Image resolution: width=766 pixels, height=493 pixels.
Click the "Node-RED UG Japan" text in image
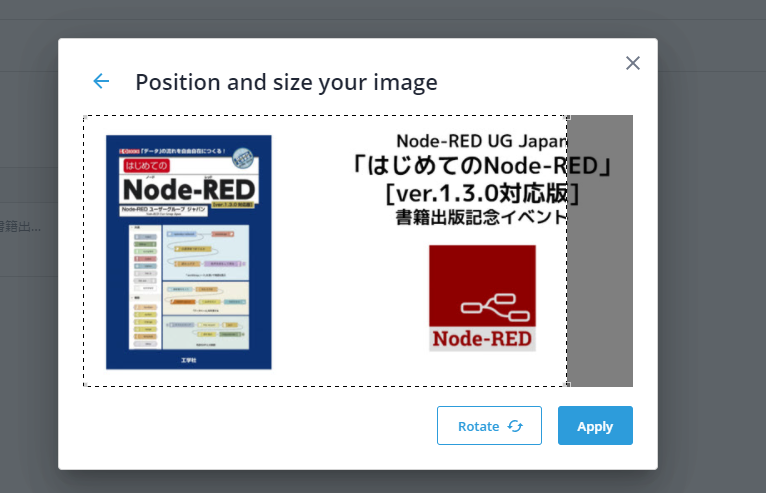tap(482, 141)
